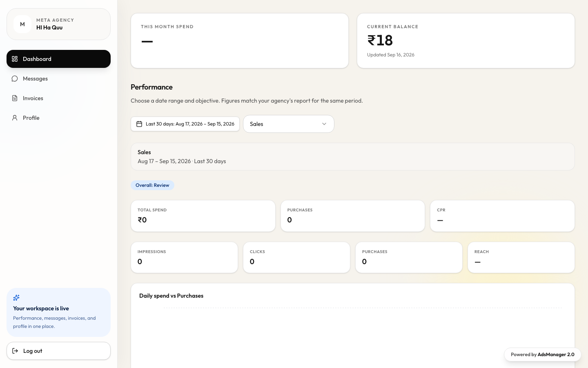Expand the objective dropdown chevron
This screenshot has width=588, height=368.
point(324,124)
